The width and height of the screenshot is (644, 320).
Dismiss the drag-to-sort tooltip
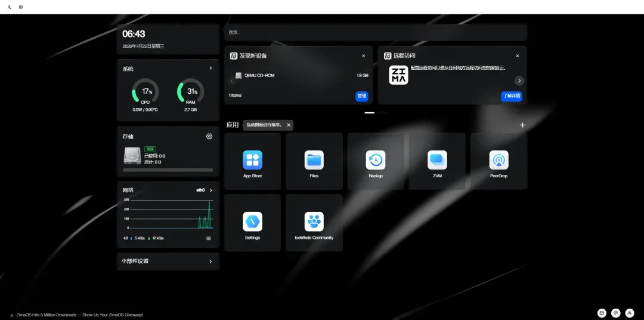pos(289,125)
